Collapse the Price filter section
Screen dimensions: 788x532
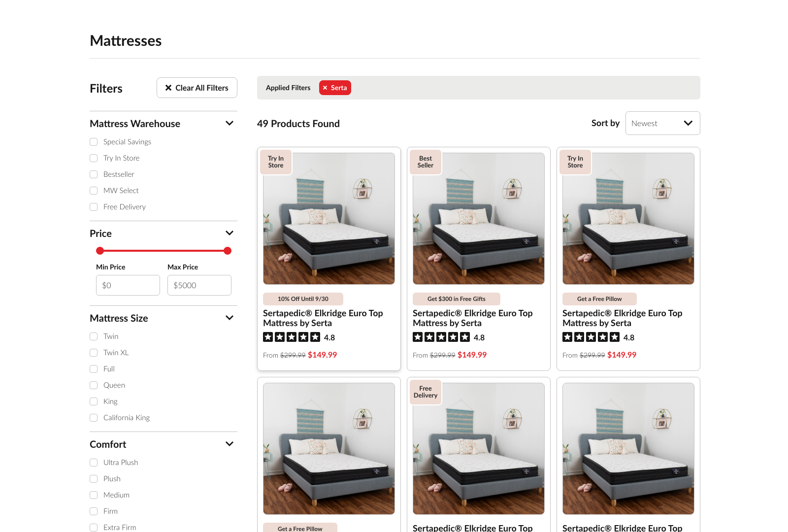coord(230,233)
